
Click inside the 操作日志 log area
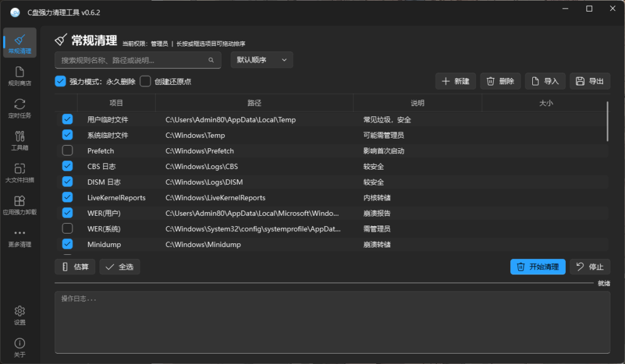pyautogui.click(x=333, y=322)
